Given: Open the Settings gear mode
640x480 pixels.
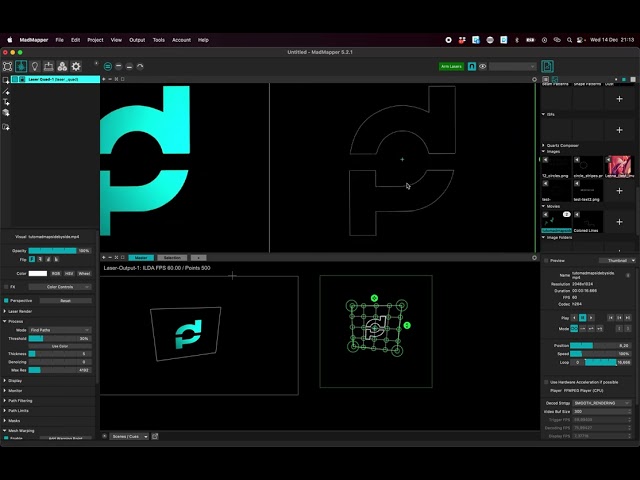Looking at the screenshot, I should pos(76,66).
